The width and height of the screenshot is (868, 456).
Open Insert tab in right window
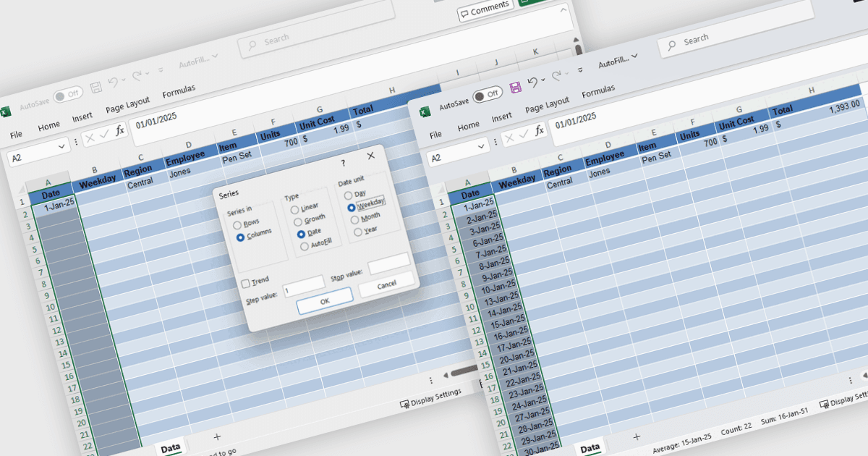pyautogui.click(x=501, y=117)
